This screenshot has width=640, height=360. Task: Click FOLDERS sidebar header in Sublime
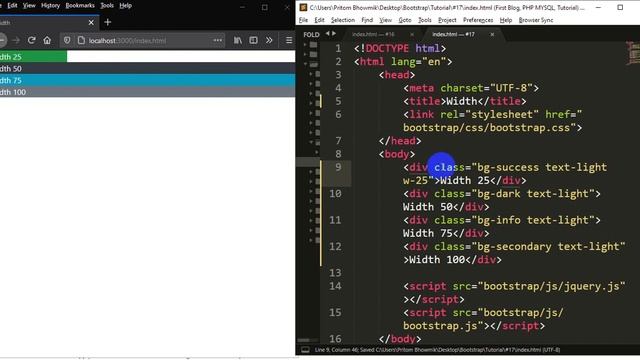pyautogui.click(x=311, y=35)
